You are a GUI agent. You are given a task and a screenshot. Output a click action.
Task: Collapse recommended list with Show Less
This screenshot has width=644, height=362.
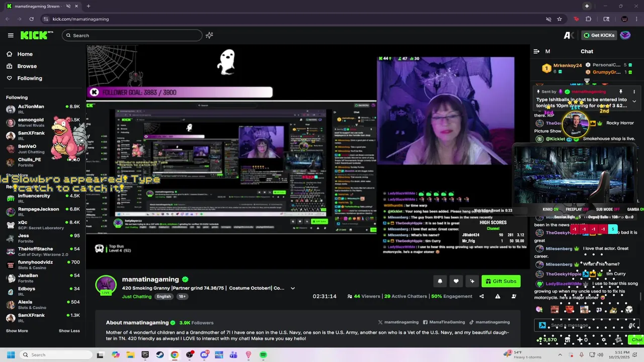click(69, 331)
